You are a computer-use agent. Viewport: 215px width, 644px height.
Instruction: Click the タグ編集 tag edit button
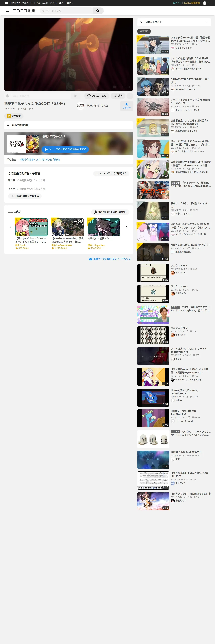(14, 116)
